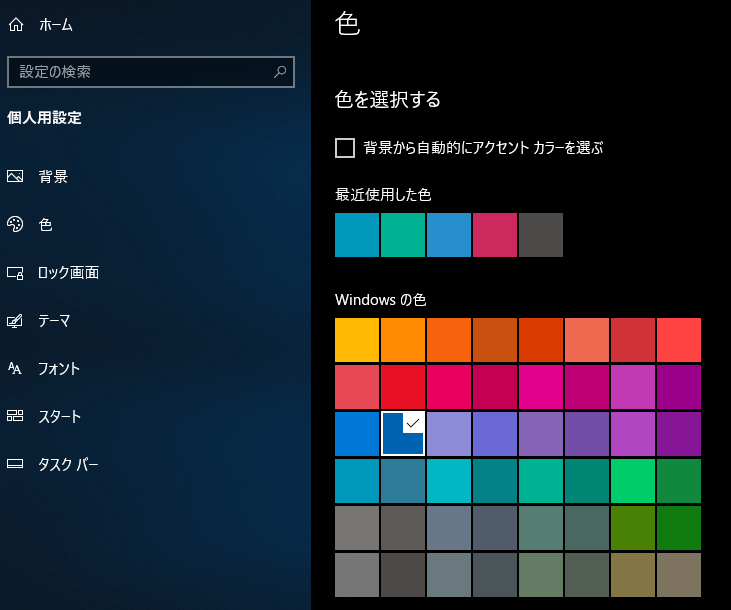
Task: Click the search magnifier icon
Action: click(280, 71)
